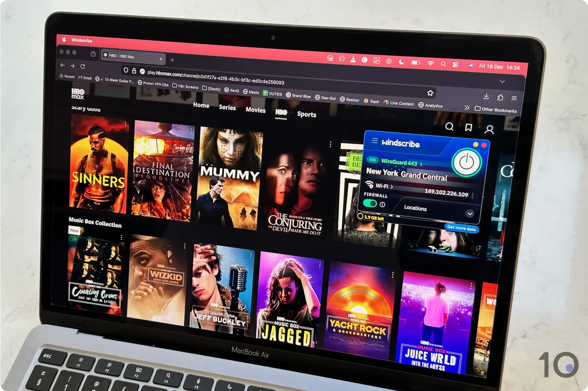Open the HBO Max search icon
The width and height of the screenshot is (588, 391).
pos(449,127)
